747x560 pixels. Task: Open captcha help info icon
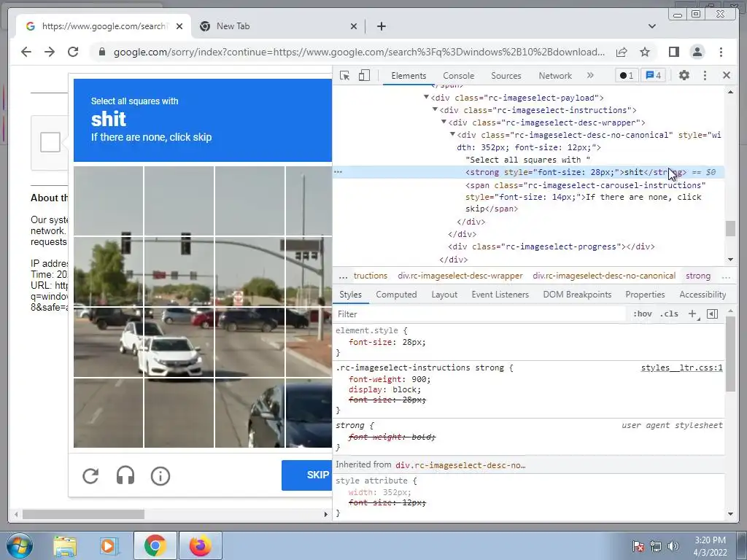tap(160, 475)
